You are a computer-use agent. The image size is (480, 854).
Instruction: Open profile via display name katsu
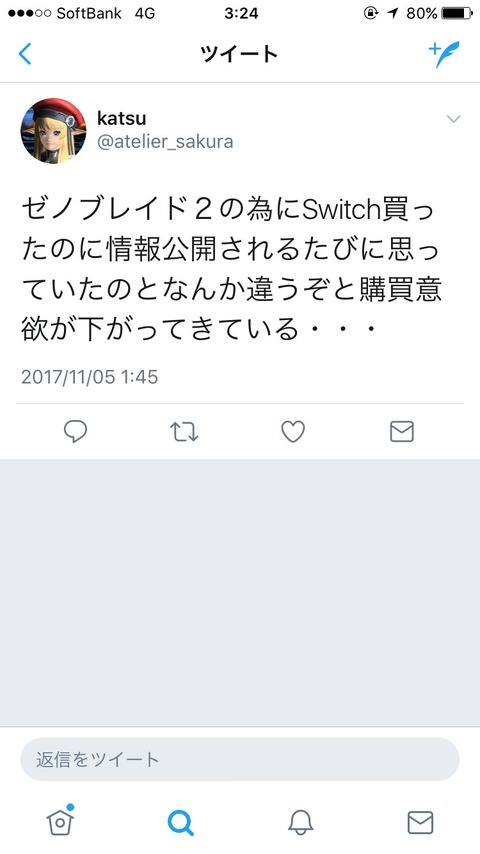click(x=121, y=118)
